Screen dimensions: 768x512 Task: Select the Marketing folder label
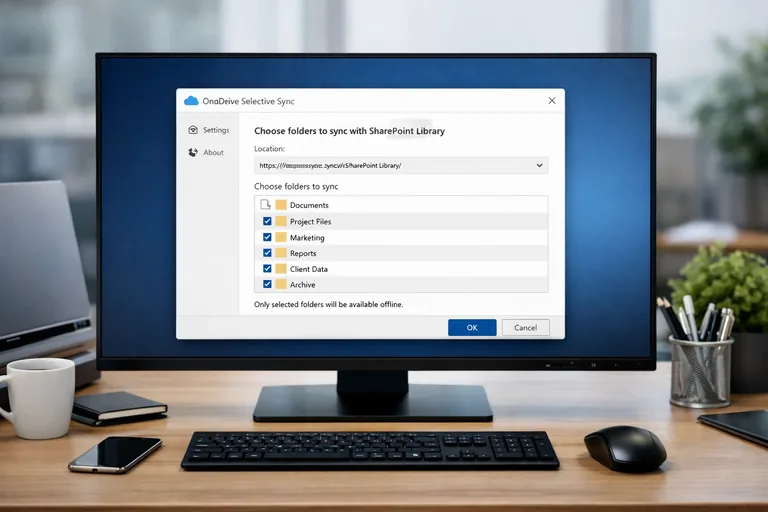307,238
